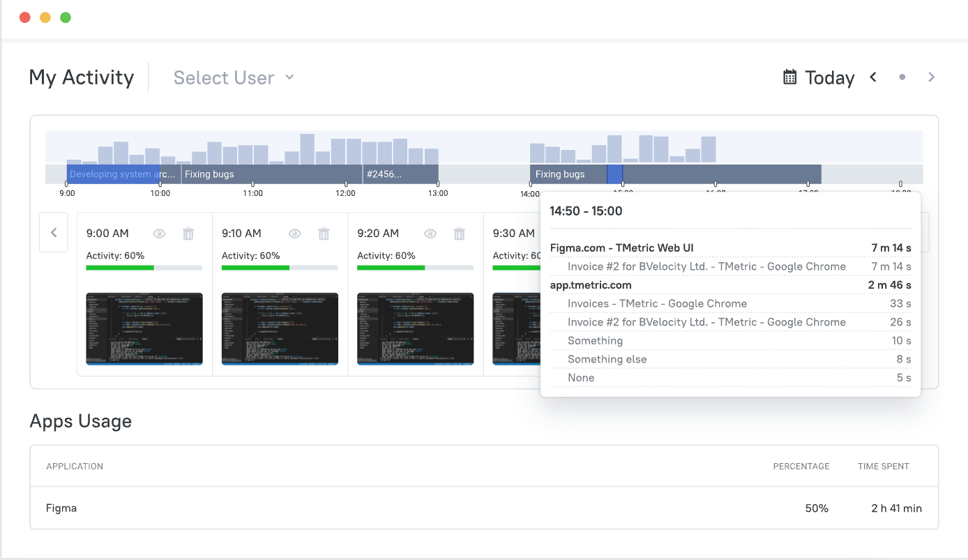The width and height of the screenshot is (968, 560).
Task: Click the highlighted 14:50 timeline block
Action: (614, 174)
